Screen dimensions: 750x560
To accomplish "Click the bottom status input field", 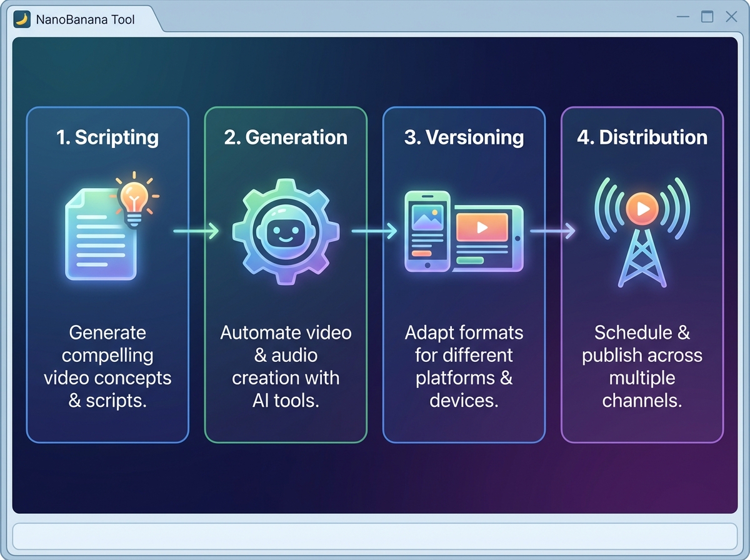I will (x=375, y=536).
